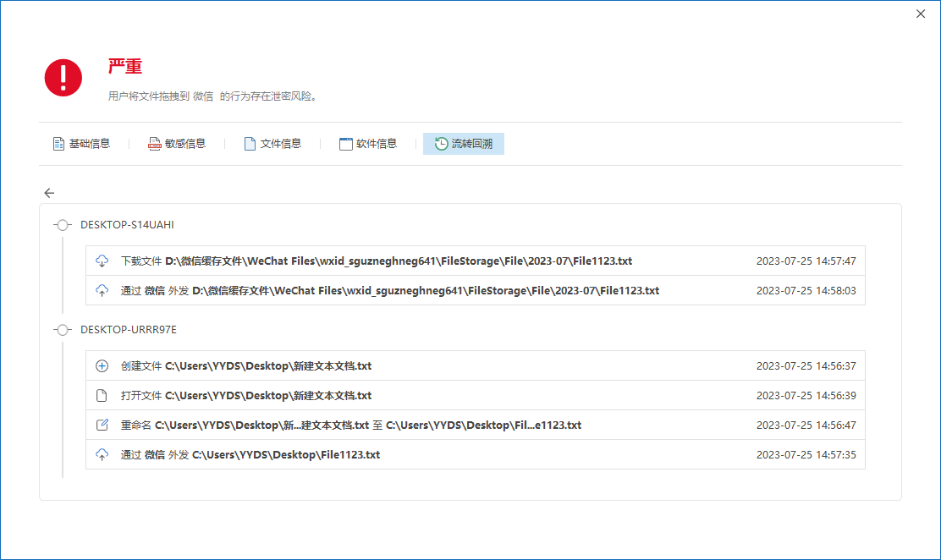Image resolution: width=941 pixels, height=560 pixels.
Task: Click the 严重 severity heading
Action: click(x=125, y=66)
